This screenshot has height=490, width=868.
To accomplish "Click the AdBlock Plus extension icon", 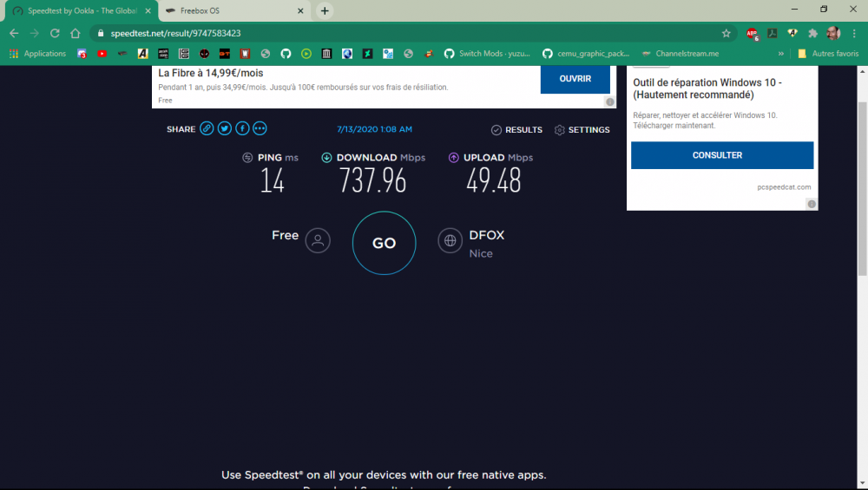I will pyautogui.click(x=752, y=33).
